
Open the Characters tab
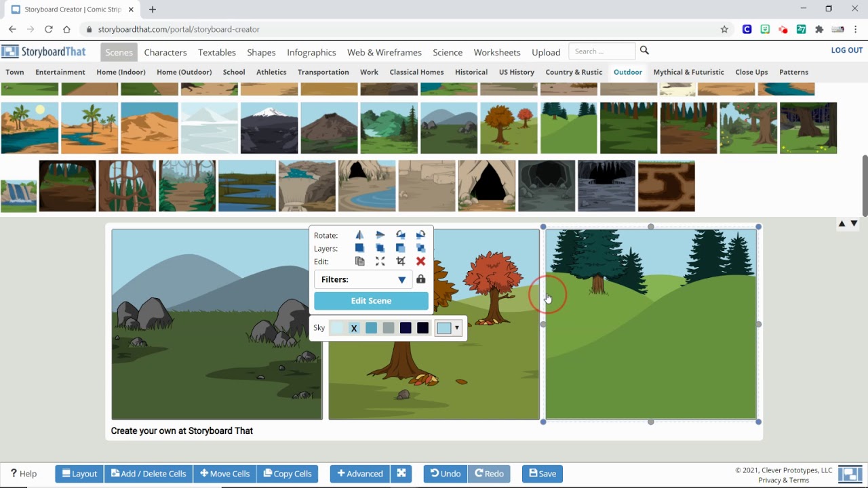165,52
